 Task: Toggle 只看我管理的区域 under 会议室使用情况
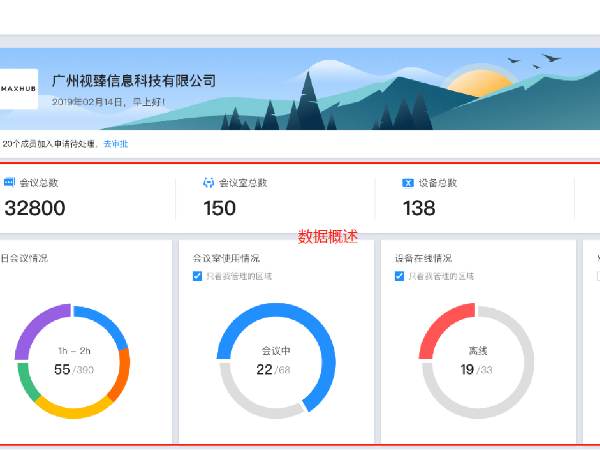pos(197,276)
